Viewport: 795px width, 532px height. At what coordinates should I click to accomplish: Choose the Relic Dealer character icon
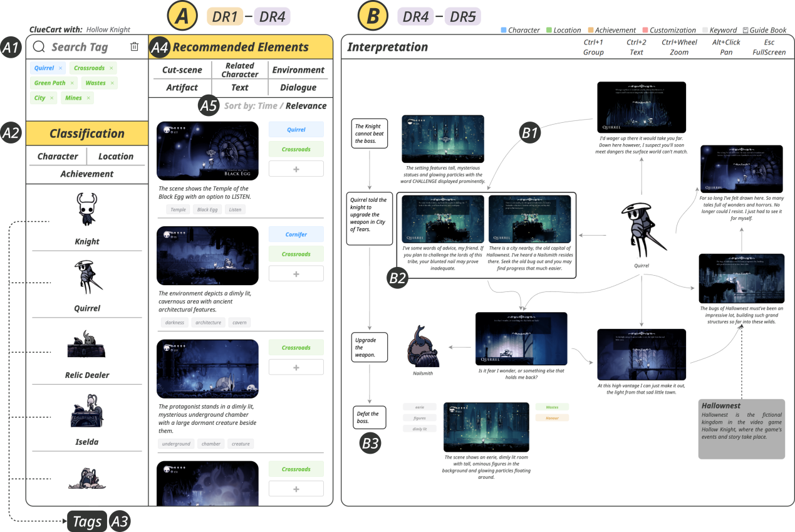click(87, 345)
